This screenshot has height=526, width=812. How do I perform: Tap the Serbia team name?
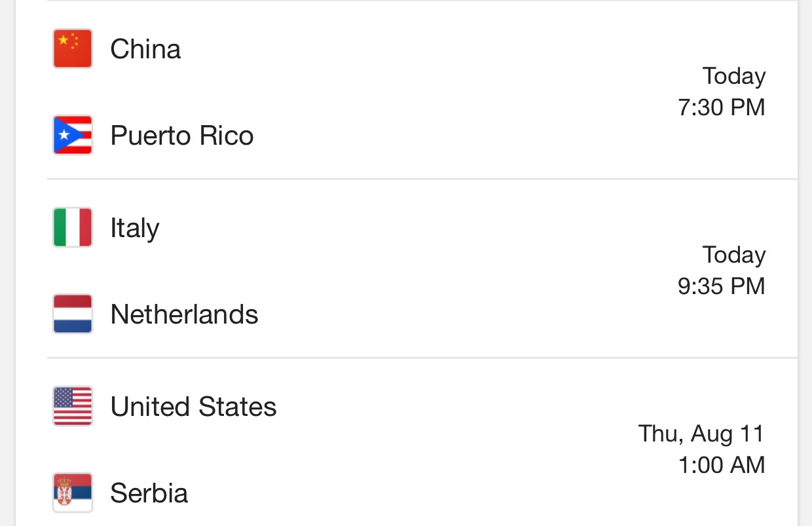pyautogui.click(x=149, y=493)
